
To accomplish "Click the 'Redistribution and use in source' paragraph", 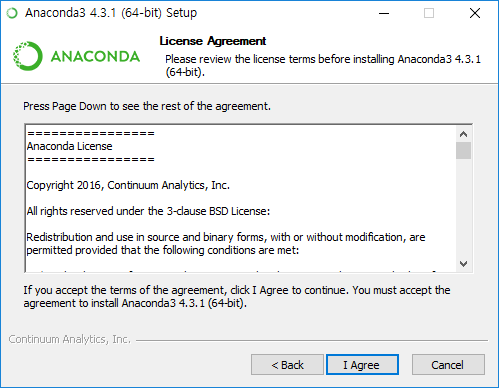I will click(x=226, y=244).
